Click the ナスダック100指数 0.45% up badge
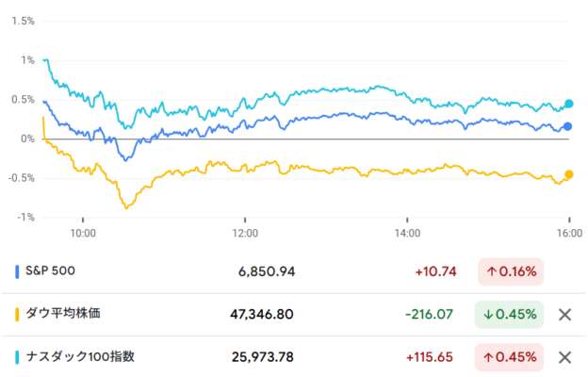Viewport: 588px width, 377px height. coord(512,357)
